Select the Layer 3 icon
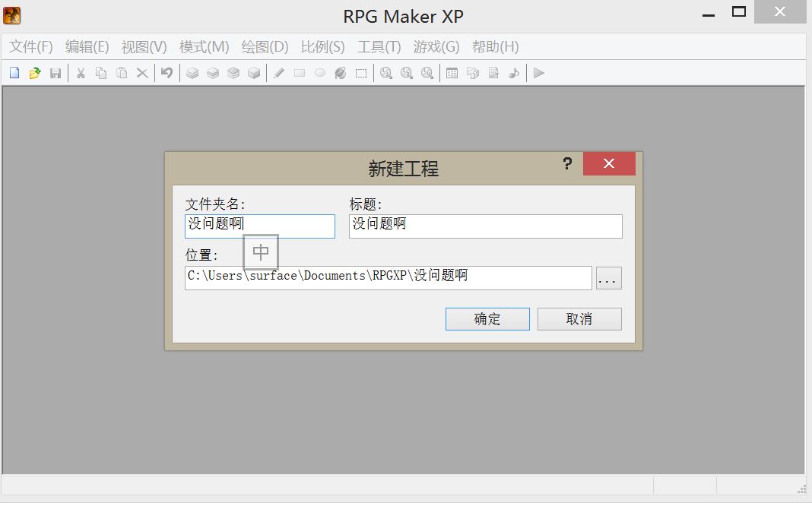 click(233, 73)
